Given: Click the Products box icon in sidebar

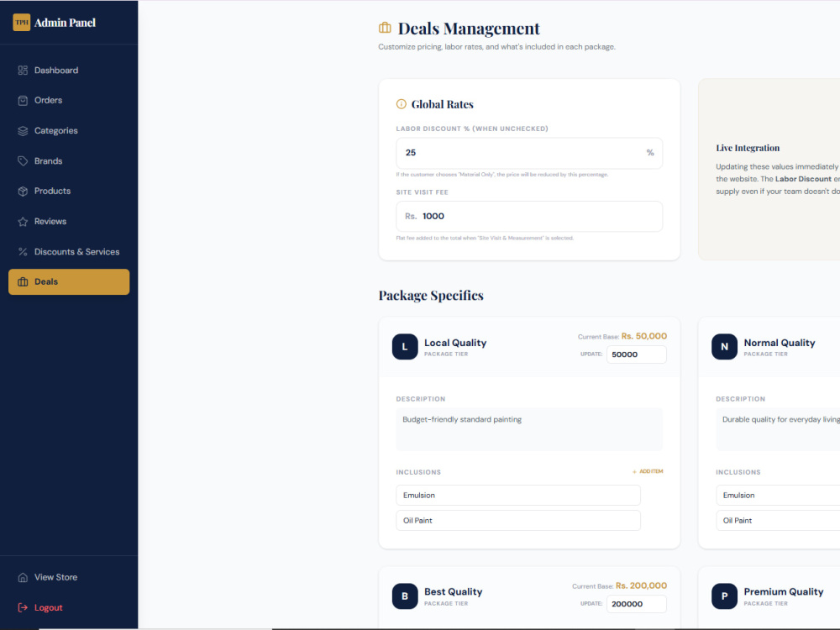Looking at the screenshot, I should pyautogui.click(x=23, y=192).
